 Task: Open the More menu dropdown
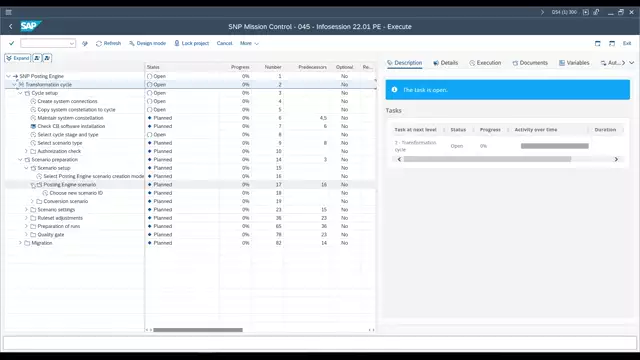pos(249,43)
